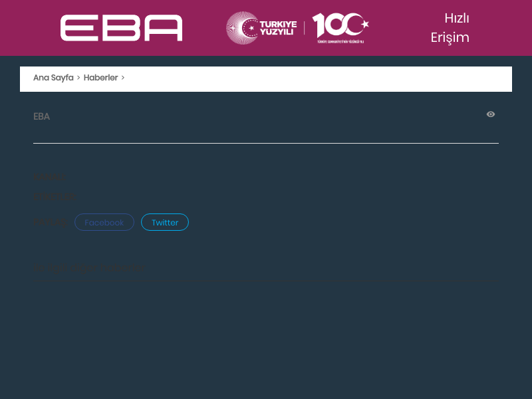This screenshot has height=399, width=532.
Task: Share the article on Facebook
Action: coord(104,222)
